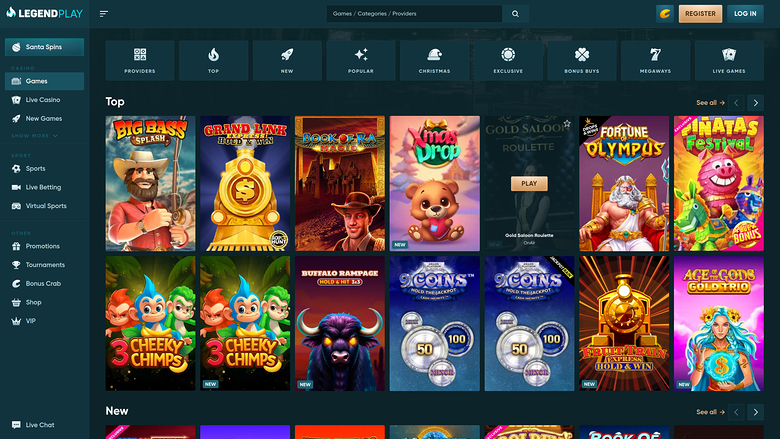The width and height of the screenshot is (780, 439).
Task: Play Gold Saloon Roulette via Play button
Action: pos(529,183)
